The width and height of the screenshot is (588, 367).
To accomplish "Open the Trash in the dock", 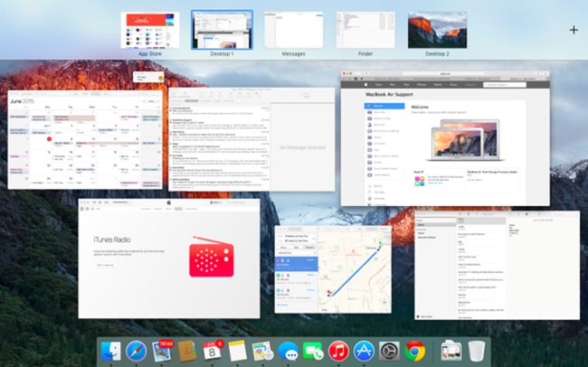I will click(477, 352).
